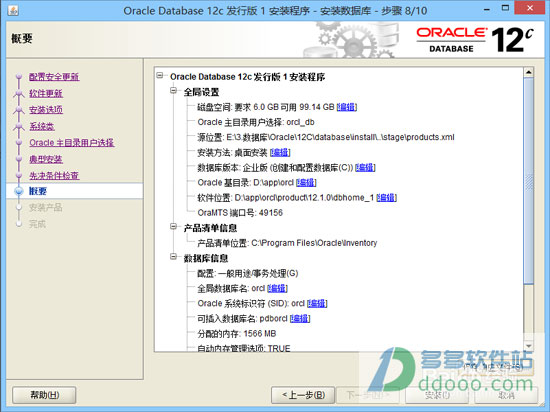Open the 系统类 step
The width and height of the screenshot is (550, 412).
click(x=42, y=126)
